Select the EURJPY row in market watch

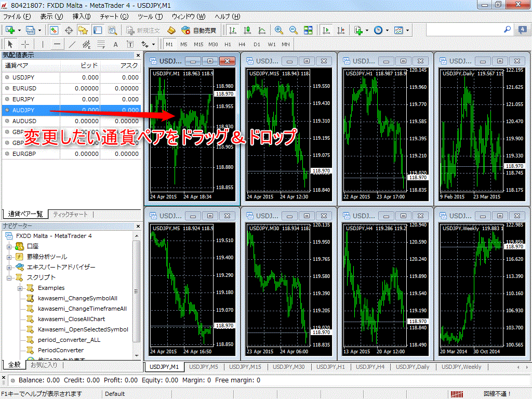tap(72, 99)
